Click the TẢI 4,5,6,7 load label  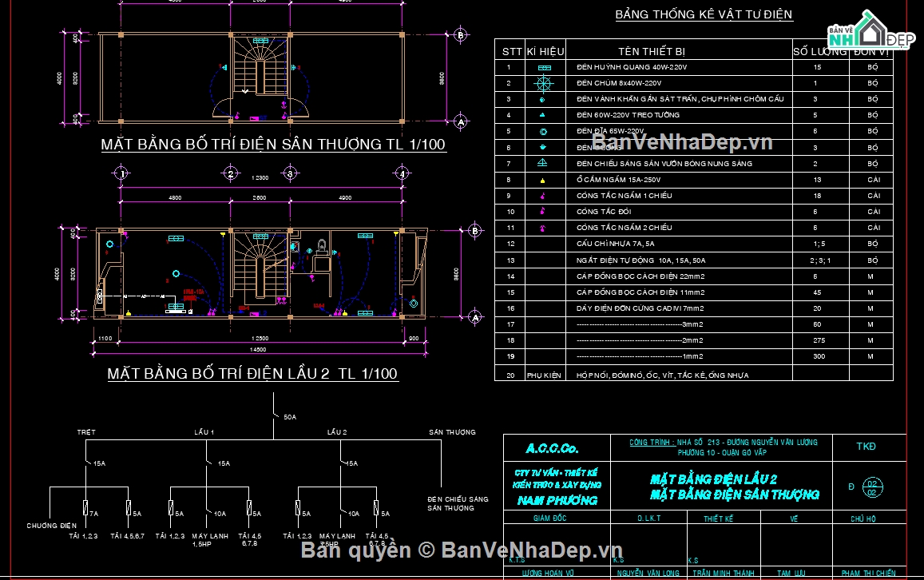[127, 536]
